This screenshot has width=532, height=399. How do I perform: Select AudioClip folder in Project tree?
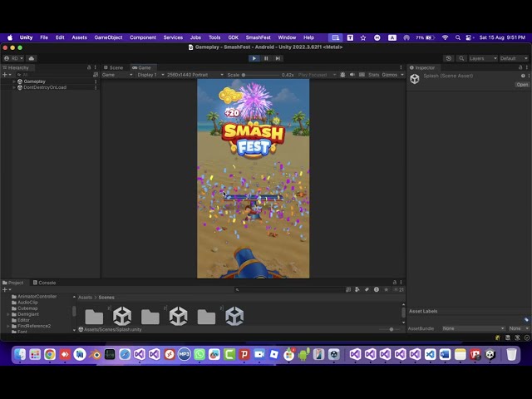pyautogui.click(x=27, y=303)
